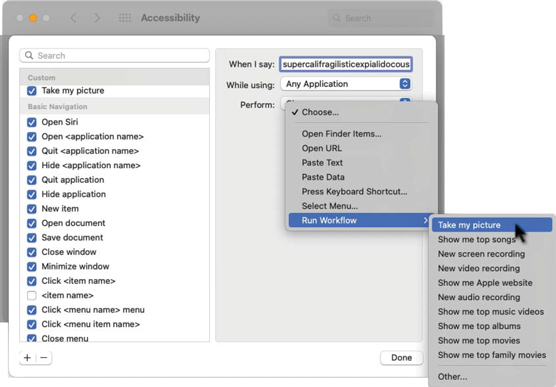The image size is (556, 387).
Task: Click the Done button
Action: coord(401,358)
